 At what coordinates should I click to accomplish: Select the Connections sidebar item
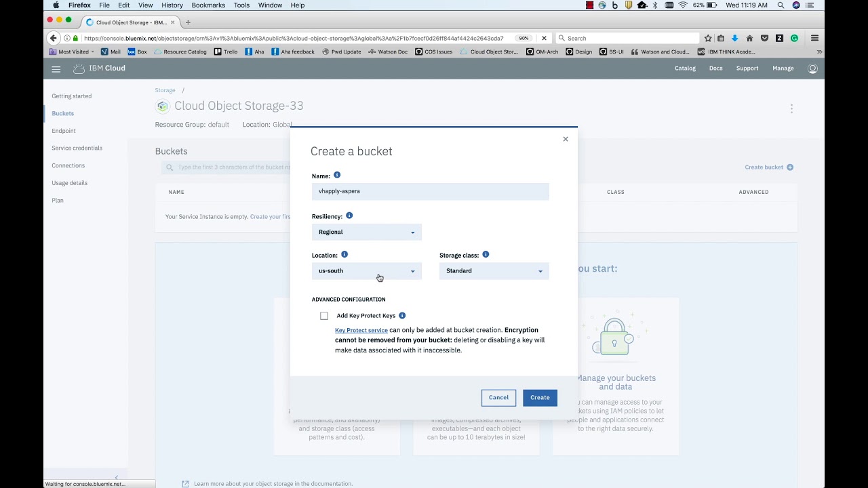click(68, 165)
